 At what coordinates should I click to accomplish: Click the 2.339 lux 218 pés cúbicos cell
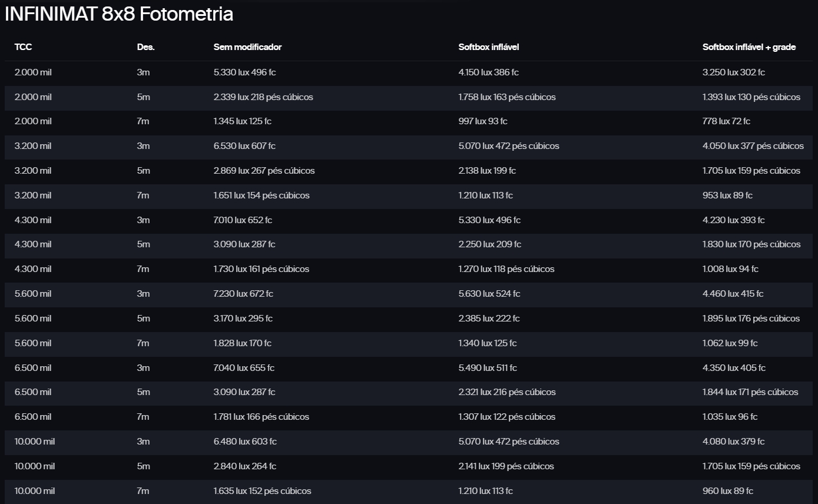pos(263,97)
